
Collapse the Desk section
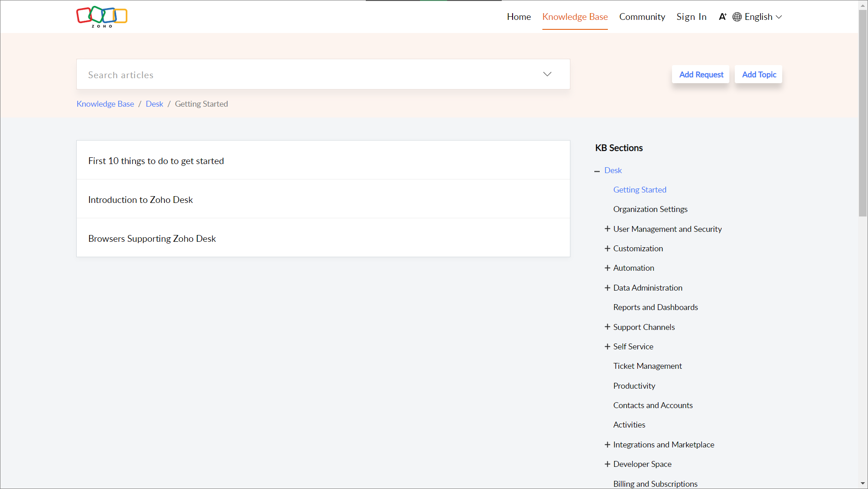(x=597, y=171)
